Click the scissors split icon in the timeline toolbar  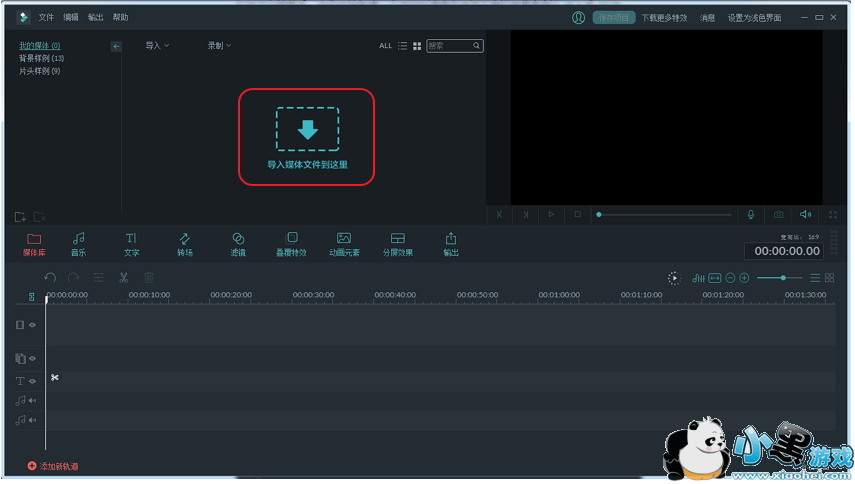(124, 277)
